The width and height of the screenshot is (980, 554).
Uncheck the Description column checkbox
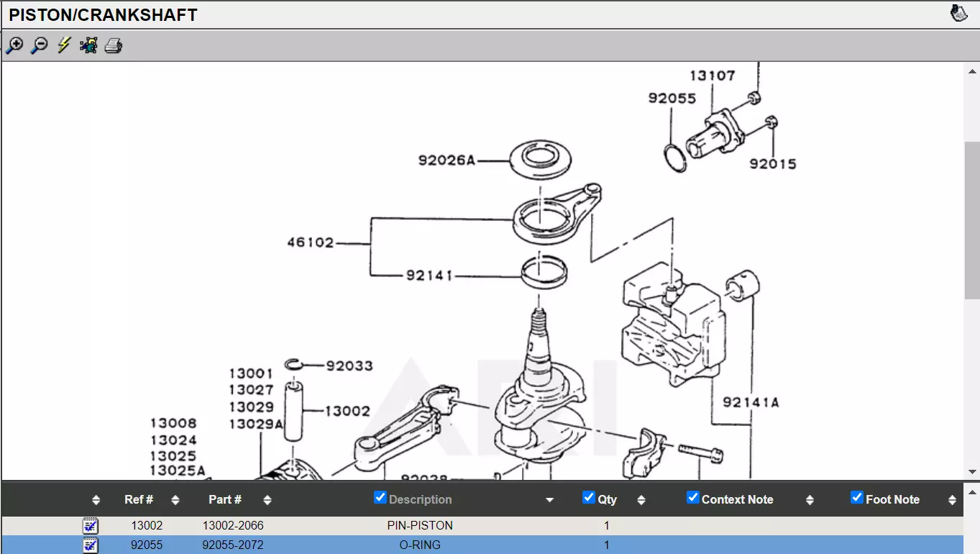coord(380,498)
